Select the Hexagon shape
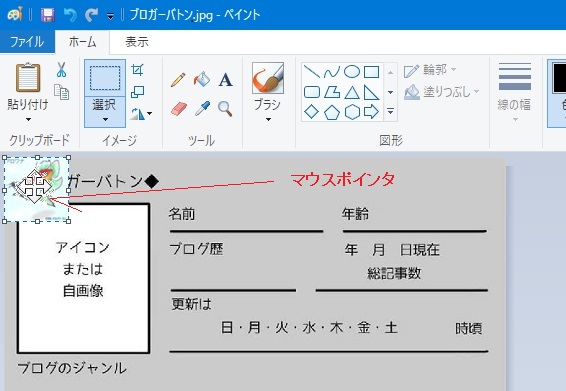The image size is (566, 391). click(x=352, y=112)
